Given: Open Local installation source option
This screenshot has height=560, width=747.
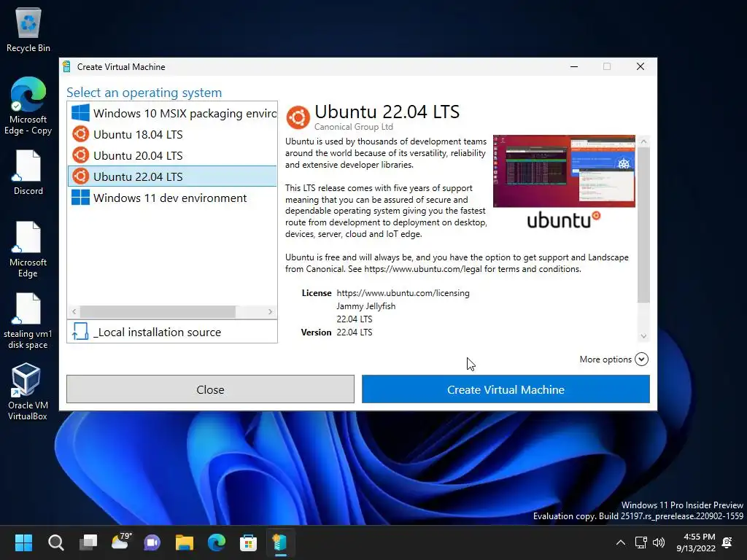Looking at the screenshot, I should pos(172,332).
